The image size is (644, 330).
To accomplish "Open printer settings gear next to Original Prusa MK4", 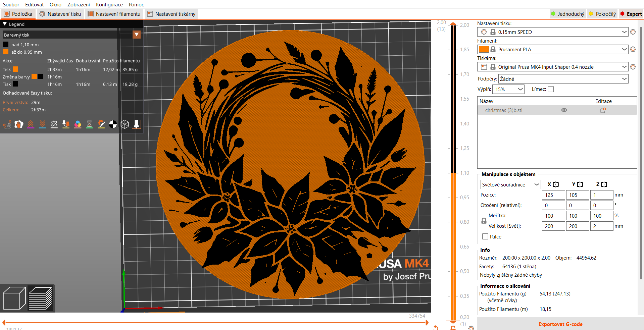I will [633, 67].
